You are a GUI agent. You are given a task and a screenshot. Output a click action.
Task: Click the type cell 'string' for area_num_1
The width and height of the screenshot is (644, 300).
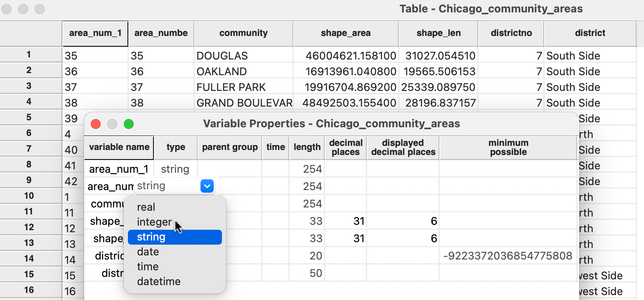click(x=175, y=169)
